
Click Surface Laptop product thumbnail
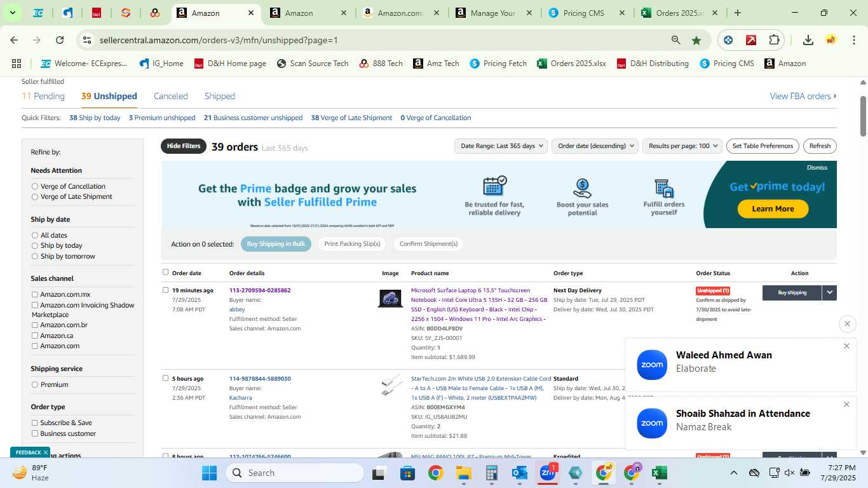[390, 299]
